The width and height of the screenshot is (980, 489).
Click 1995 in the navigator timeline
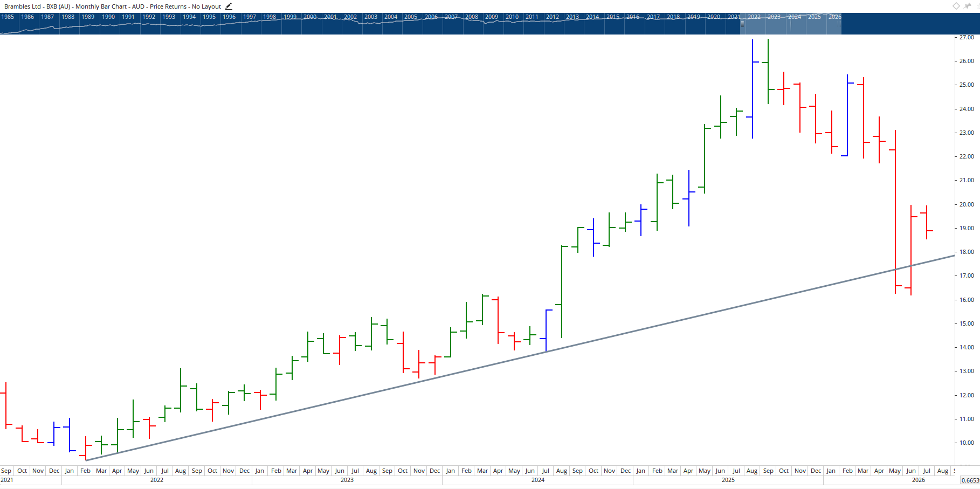[209, 17]
